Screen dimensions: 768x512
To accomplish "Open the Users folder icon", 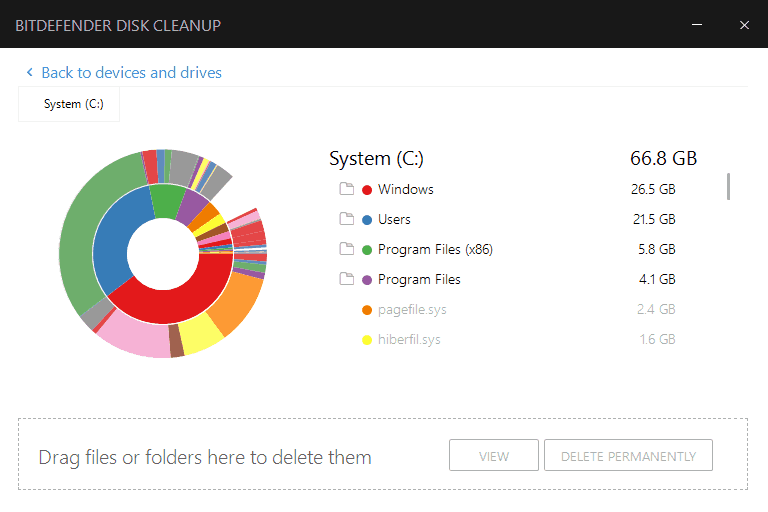I will 347,219.
